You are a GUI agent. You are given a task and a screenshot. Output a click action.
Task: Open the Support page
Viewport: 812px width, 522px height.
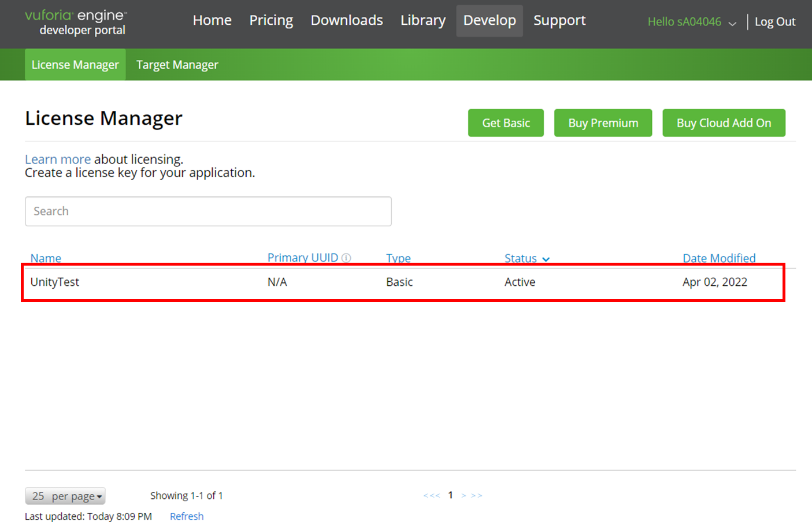559,21
